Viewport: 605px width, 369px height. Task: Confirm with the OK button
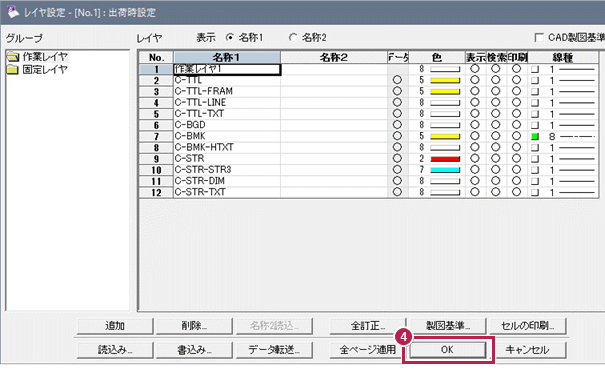[448, 350]
